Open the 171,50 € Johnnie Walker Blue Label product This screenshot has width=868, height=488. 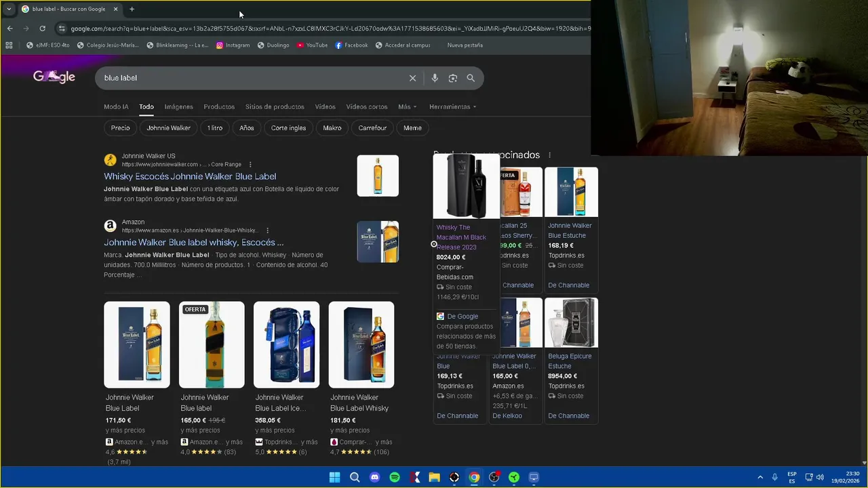point(137,384)
